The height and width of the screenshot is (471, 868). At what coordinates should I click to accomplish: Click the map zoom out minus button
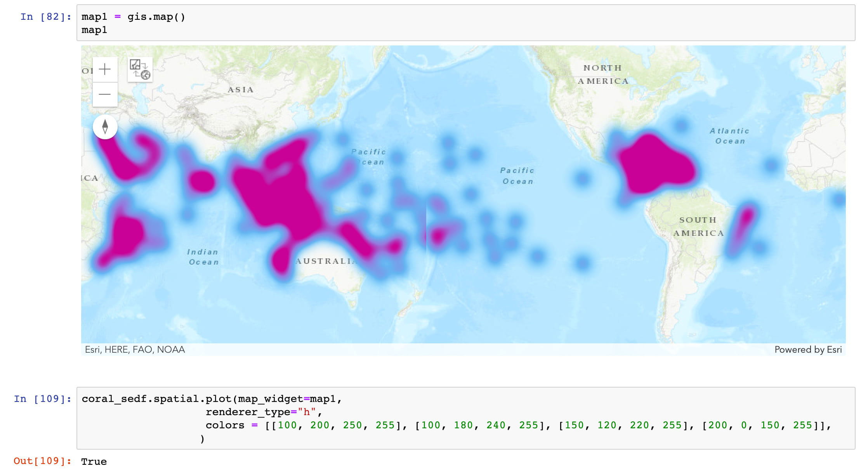[x=105, y=94]
